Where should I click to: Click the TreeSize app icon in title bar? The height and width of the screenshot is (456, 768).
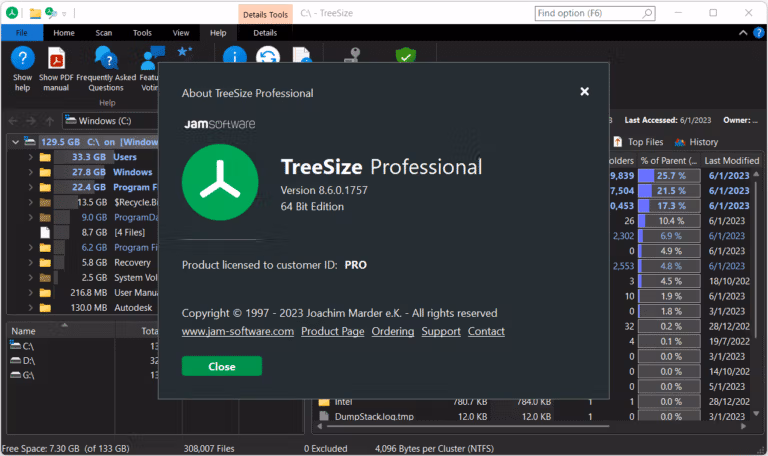(x=12, y=13)
